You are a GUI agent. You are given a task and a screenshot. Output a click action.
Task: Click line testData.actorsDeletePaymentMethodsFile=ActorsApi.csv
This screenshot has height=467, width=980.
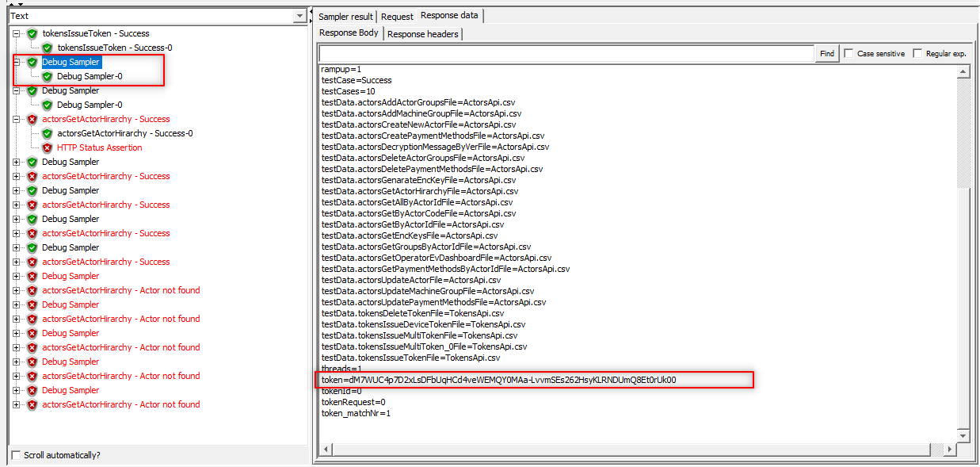click(x=432, y=169)
